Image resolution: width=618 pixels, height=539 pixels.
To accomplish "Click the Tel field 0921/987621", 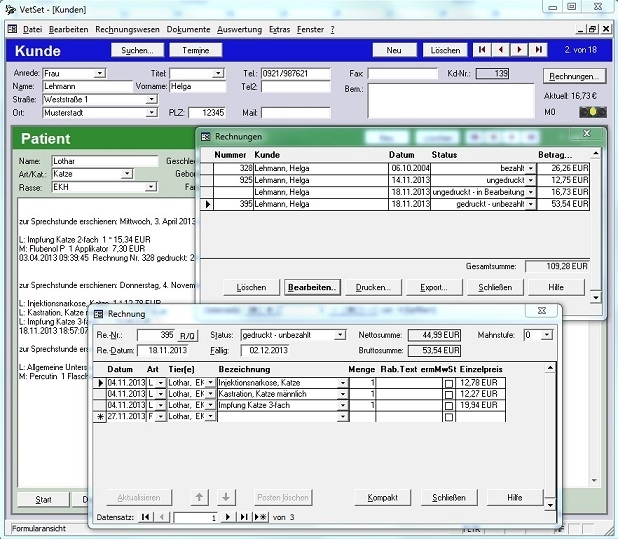I will click(x=296, y=73).
